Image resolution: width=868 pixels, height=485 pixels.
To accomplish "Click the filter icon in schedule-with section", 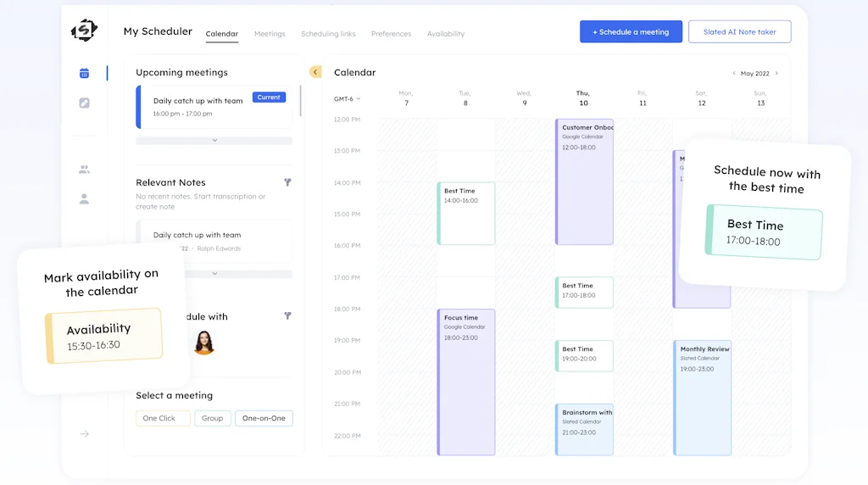I will [287, 315].
